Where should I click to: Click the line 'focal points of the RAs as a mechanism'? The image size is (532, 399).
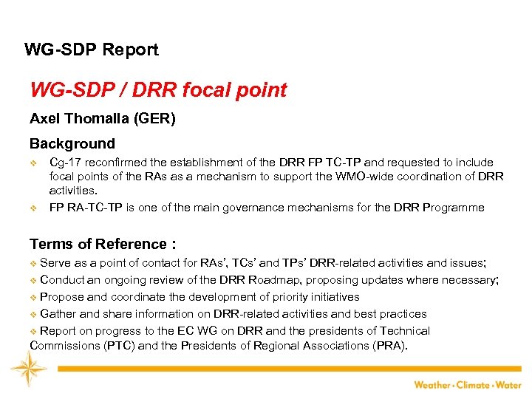(276, 177)
